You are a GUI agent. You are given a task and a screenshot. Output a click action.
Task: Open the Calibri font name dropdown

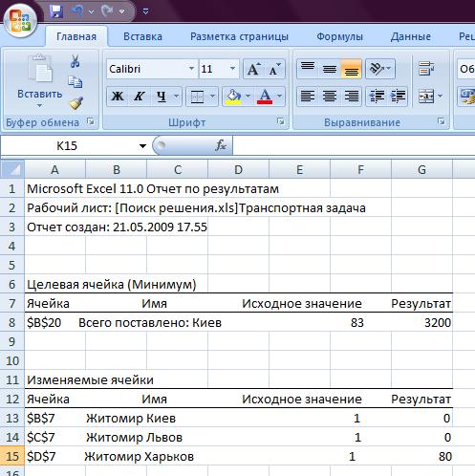(191, 69)
